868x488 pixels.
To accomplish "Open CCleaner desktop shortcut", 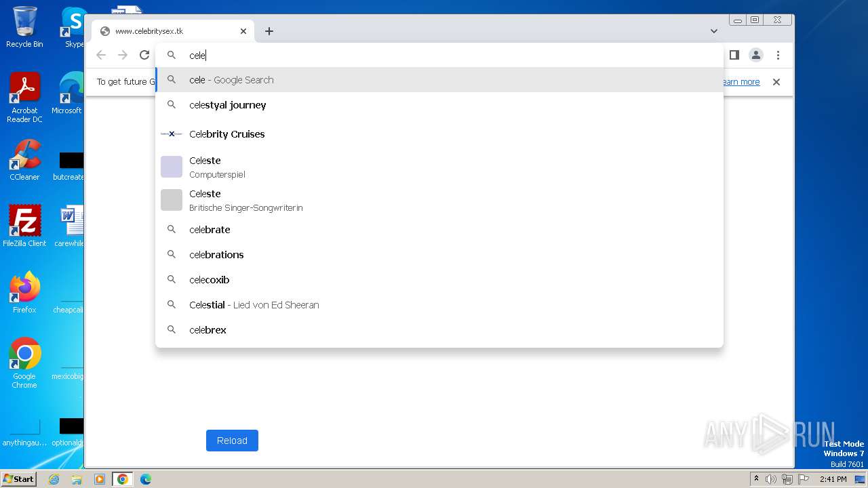I will click(x=24, y=160).
